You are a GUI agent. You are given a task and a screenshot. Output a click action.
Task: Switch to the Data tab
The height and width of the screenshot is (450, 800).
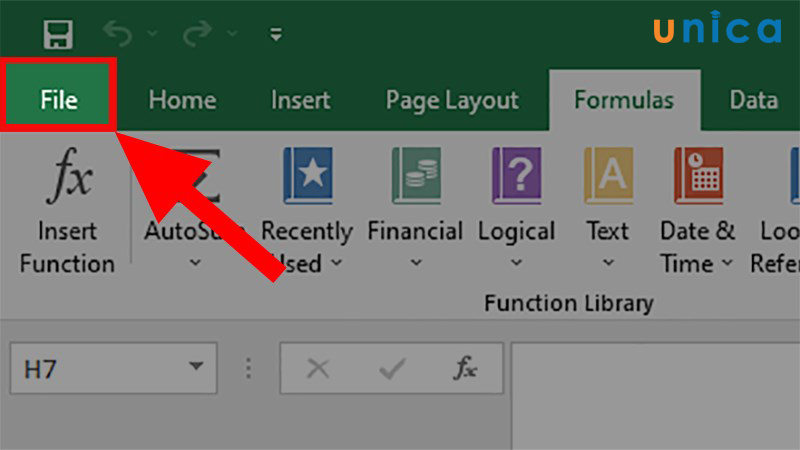tap(754, 100)
